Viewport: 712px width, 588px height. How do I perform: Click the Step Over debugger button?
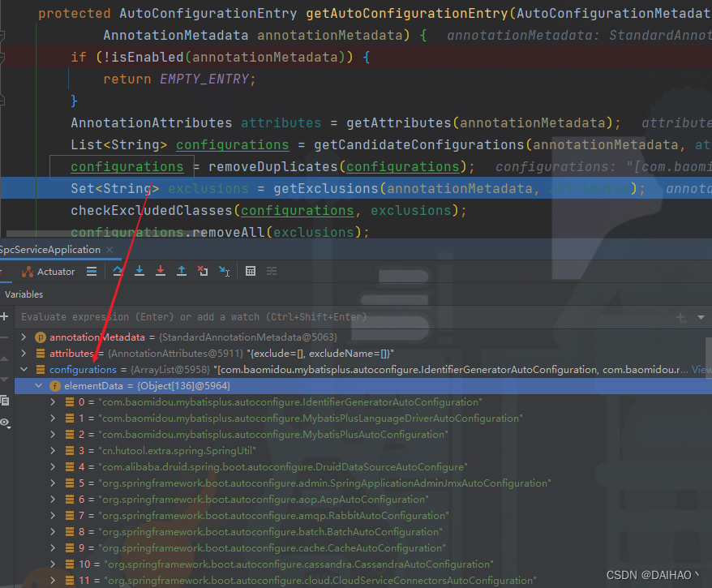[118, 271]
